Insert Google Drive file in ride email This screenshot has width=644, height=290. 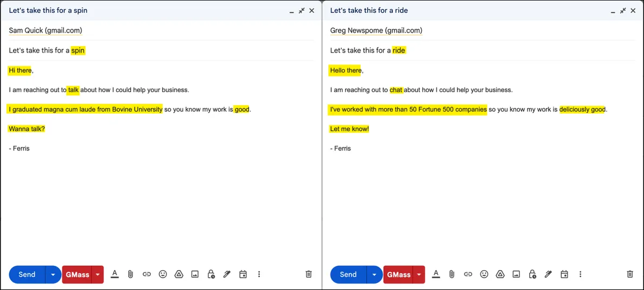point(500,274)
